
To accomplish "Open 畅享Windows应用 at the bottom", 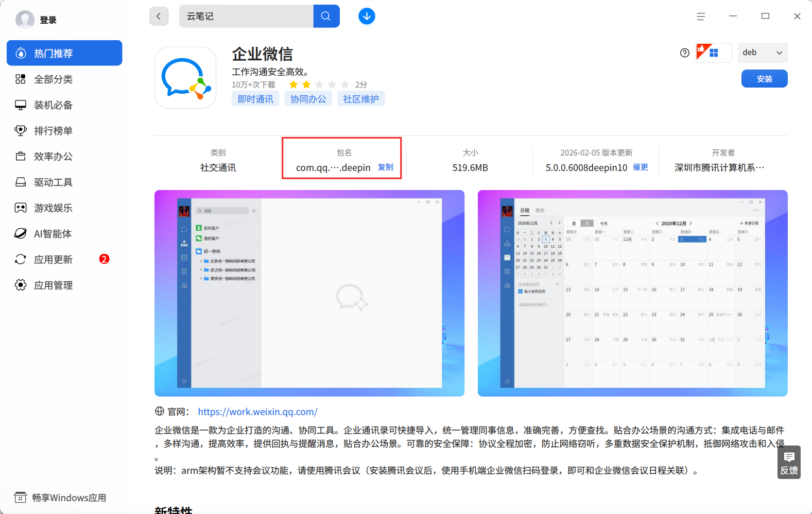I will click(x=60, y=498).
